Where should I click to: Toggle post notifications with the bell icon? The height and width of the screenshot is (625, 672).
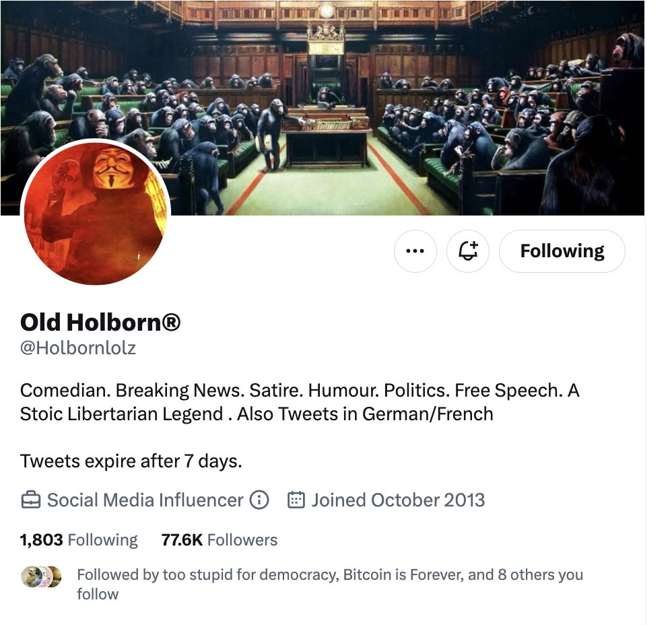pyautogui.click(x=468, y=251)
